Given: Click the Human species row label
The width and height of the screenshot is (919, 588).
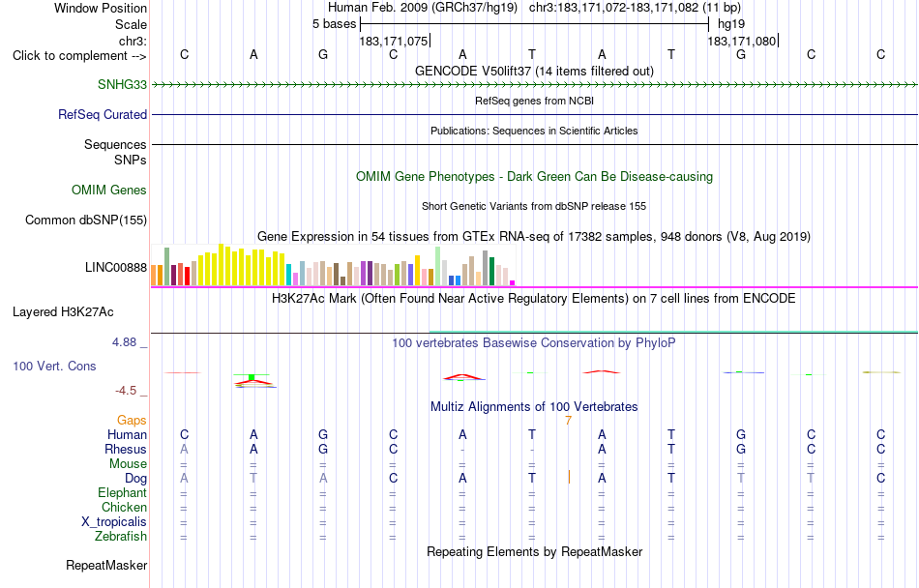Looking at the screenshot, I should pyautogui.click(x=127, y=434).
